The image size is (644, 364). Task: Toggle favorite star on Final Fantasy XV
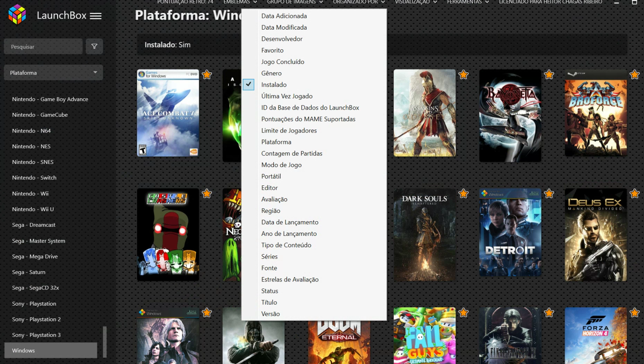pos(549,313)
